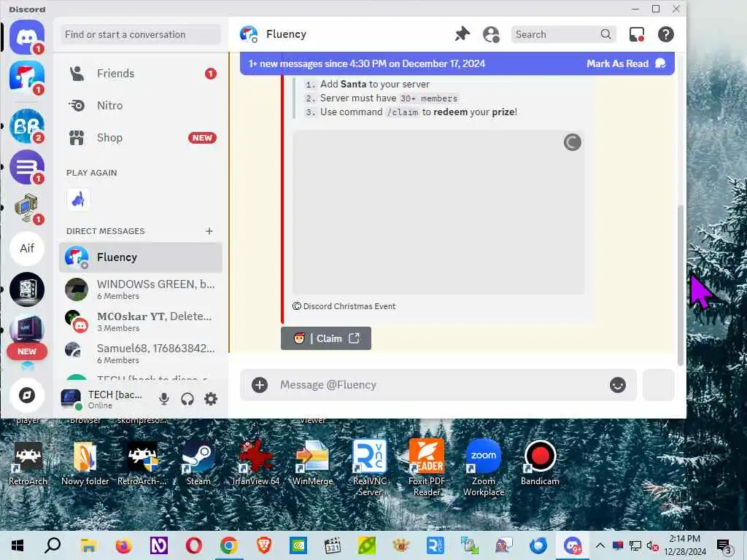The width and height of the screenshot is (747, 560).
Task: Toggle the user profile panel icon
Action: (x=491, y=34)
